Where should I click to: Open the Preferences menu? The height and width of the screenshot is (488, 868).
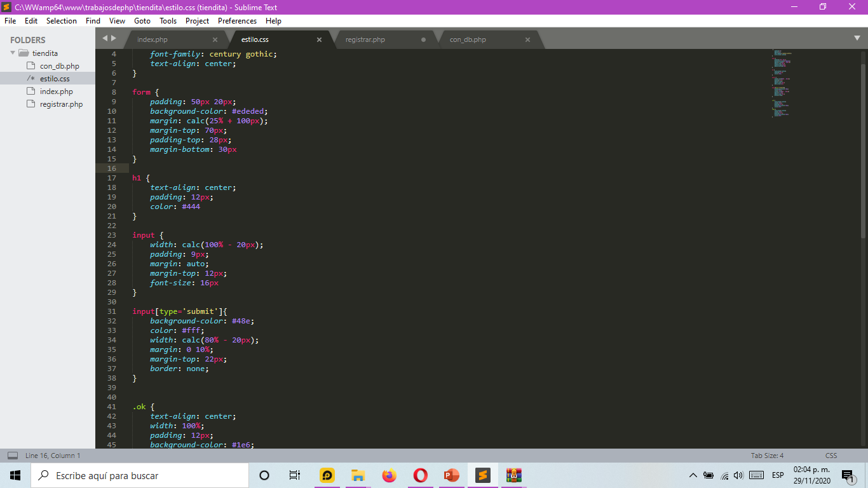pyautogui.click(x=237, y=20)
